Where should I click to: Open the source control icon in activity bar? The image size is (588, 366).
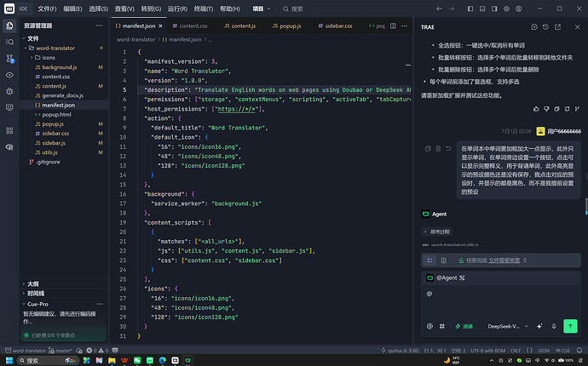9,58
